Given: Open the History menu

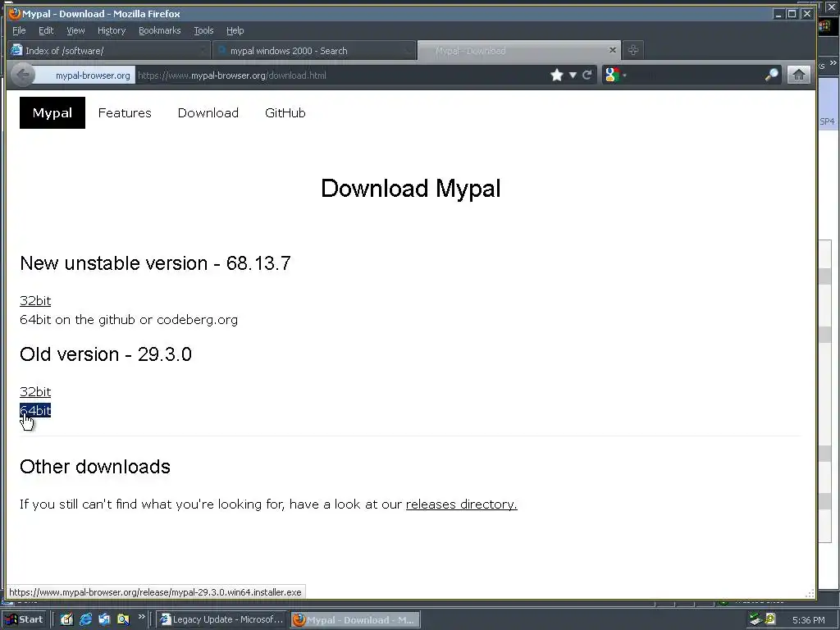Looking at the screenshot, I should click(112, 30).
